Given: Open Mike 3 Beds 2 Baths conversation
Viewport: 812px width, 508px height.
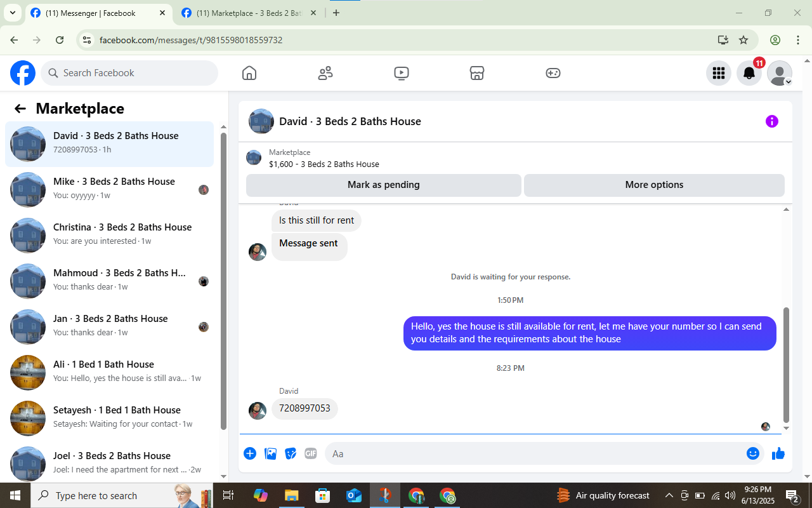Looking at the screenshot, I should point(110,190).
